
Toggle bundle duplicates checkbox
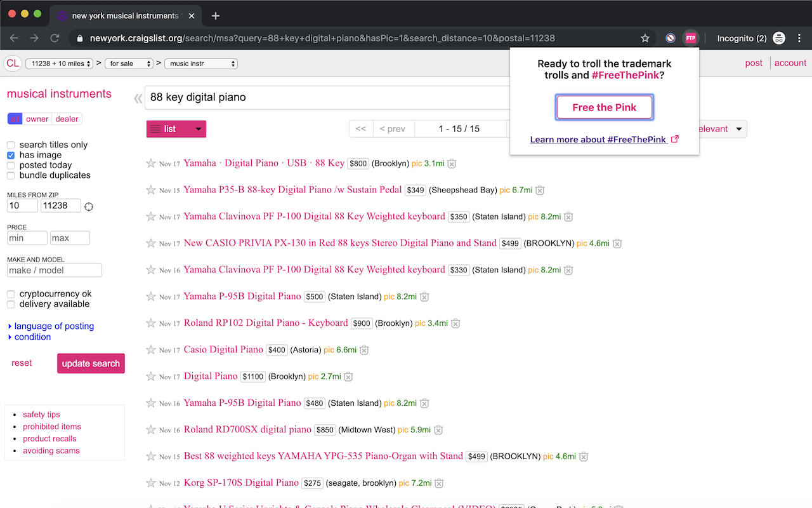coord(11,175)
